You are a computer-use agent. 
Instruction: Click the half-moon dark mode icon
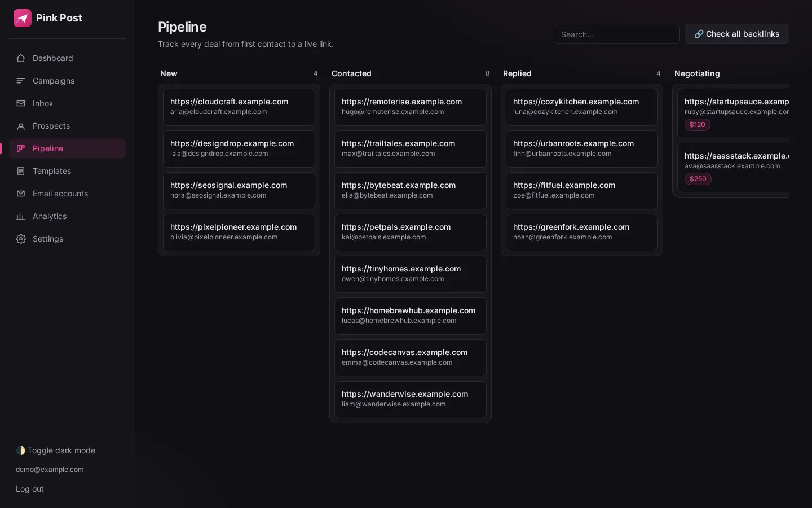[x=21, y=450]
